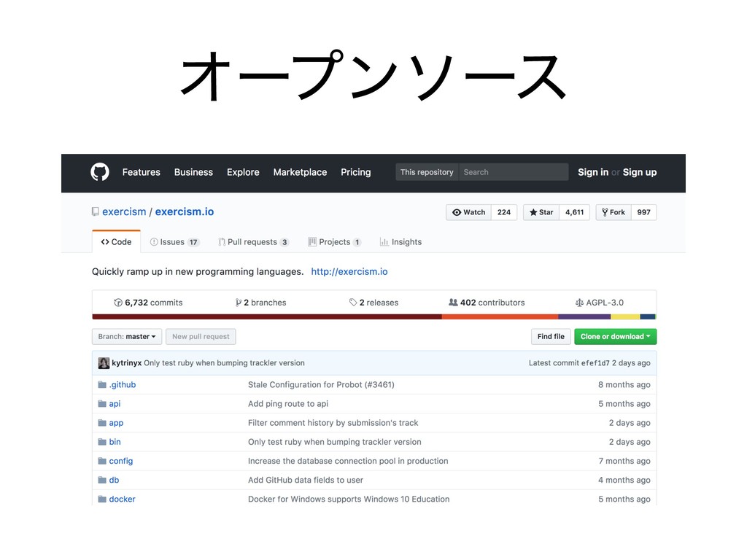Click the language breakdown color bar
Image resolution: width=747 pixels, height=560 pixels.
(373, 317)
